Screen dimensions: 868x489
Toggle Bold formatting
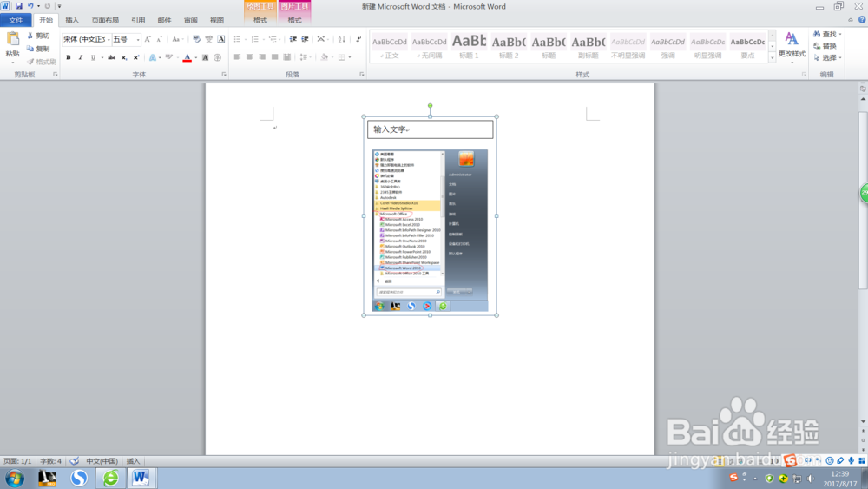[69, 57]
